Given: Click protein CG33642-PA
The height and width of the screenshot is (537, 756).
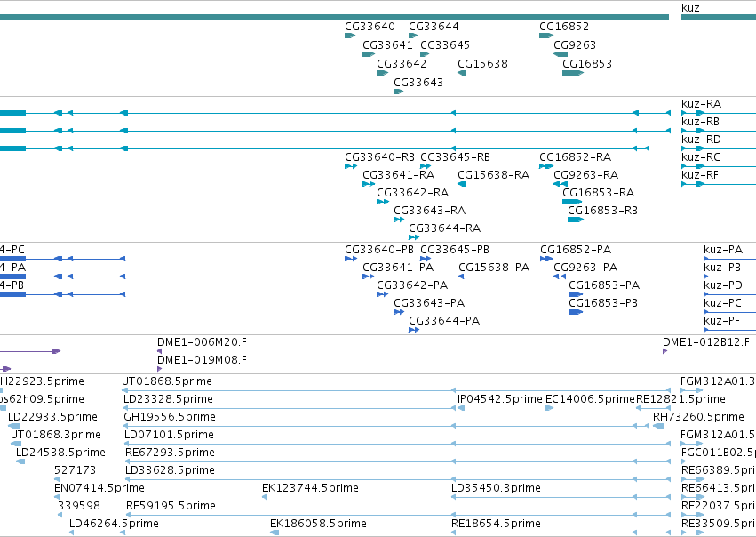Looking at the screenshot, I should (412, 285).
